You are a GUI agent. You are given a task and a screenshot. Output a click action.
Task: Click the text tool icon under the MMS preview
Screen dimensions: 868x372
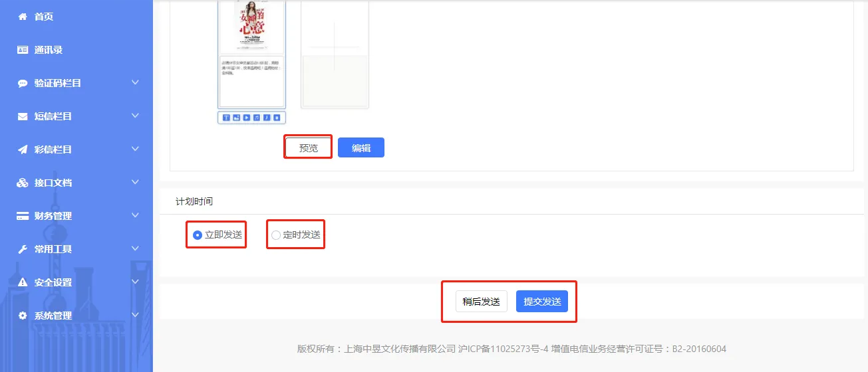pos(226,118)
